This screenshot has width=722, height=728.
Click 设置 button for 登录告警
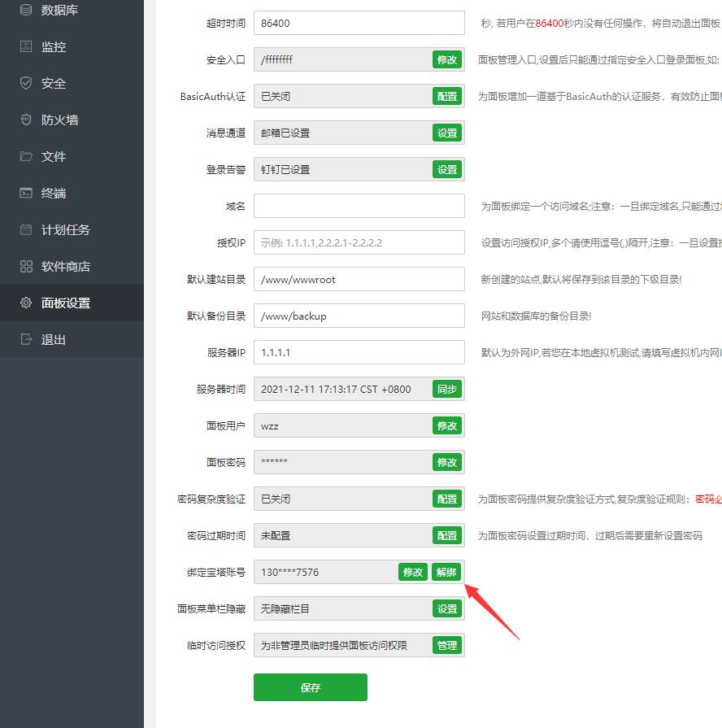pos(447,169)
